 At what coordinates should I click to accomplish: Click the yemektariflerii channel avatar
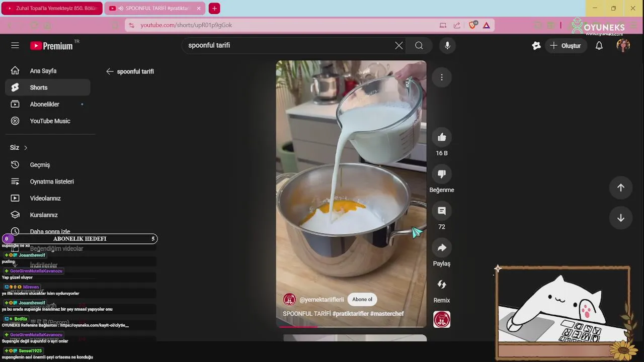click(x=289, y=300)
